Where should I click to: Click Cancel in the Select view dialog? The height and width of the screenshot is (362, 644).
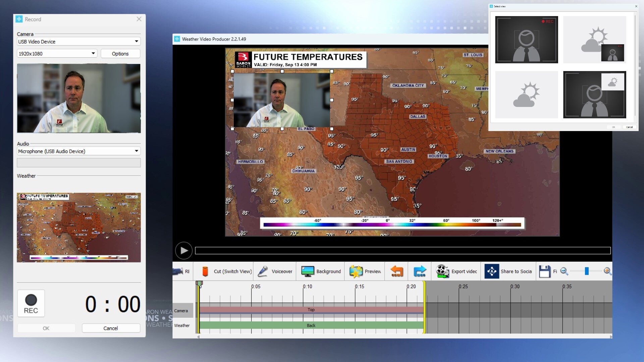[x=629, y=127]
